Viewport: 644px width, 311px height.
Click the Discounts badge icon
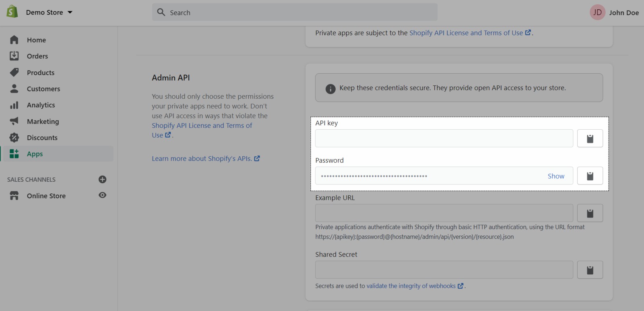click(x=14, y=137)
